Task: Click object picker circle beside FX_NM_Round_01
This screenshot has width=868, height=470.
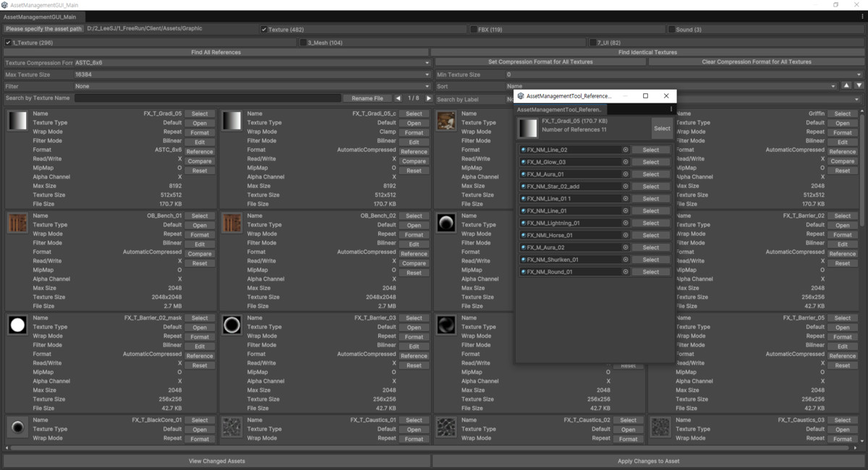Action: tap(626, 272)
